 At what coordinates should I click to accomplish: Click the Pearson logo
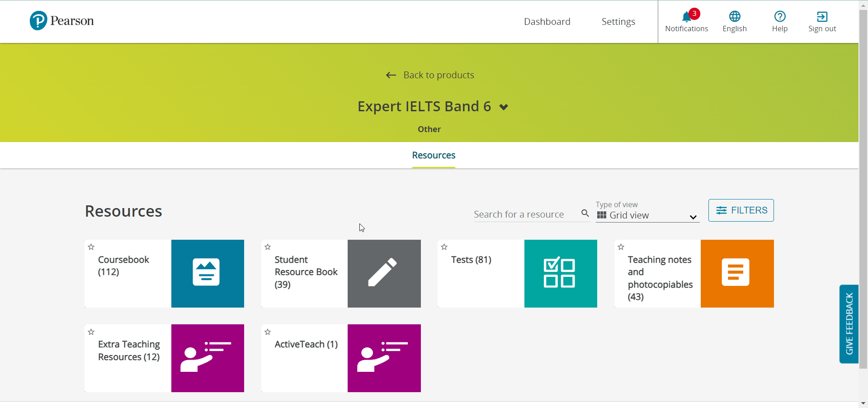coord(61,20)
